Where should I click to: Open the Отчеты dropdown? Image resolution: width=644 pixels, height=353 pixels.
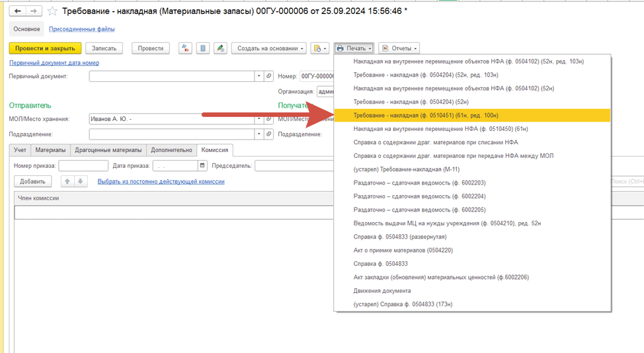pyautogui.click(x=399, y=48)
